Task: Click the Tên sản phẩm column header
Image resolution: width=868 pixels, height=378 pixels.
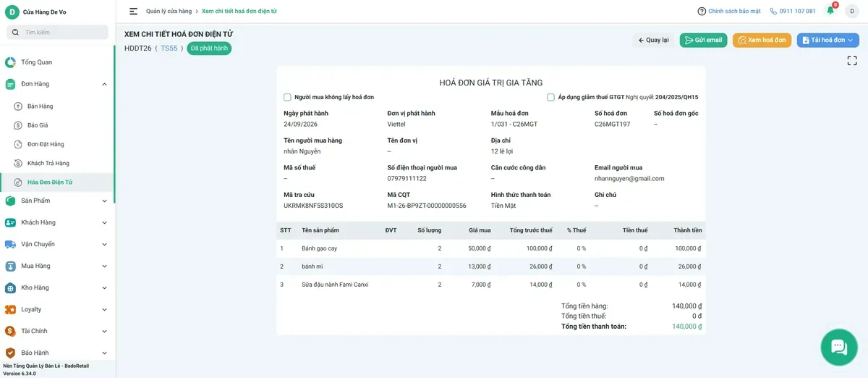Action: coord(320,230)
